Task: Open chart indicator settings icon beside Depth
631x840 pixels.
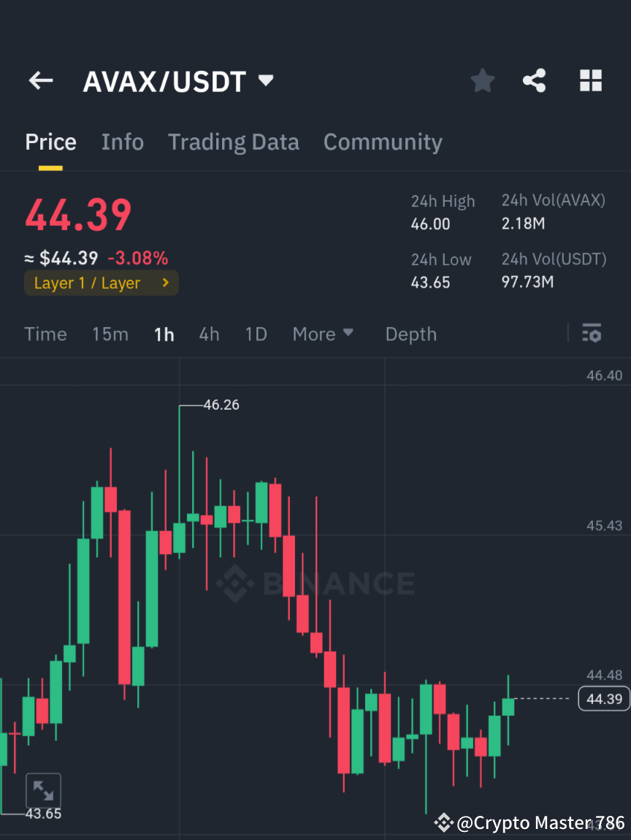Action: [592, 334]
